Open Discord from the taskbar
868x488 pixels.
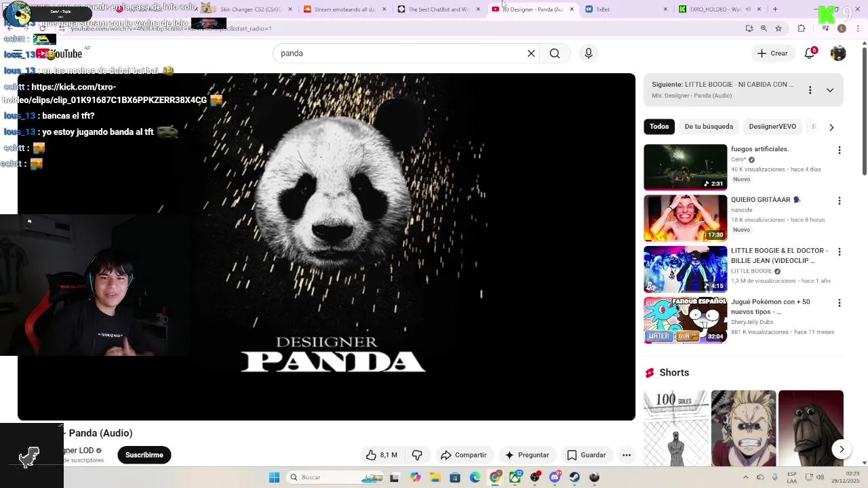pos(555,477)
